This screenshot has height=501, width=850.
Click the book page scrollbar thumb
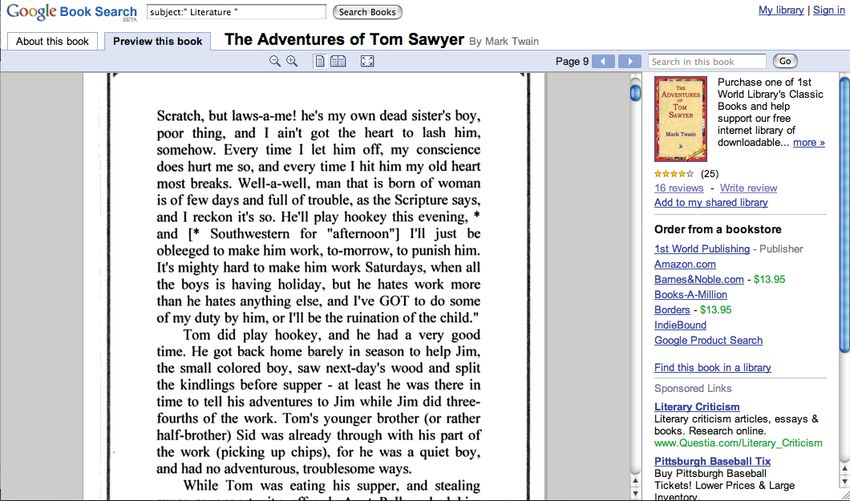pos(635,92)
